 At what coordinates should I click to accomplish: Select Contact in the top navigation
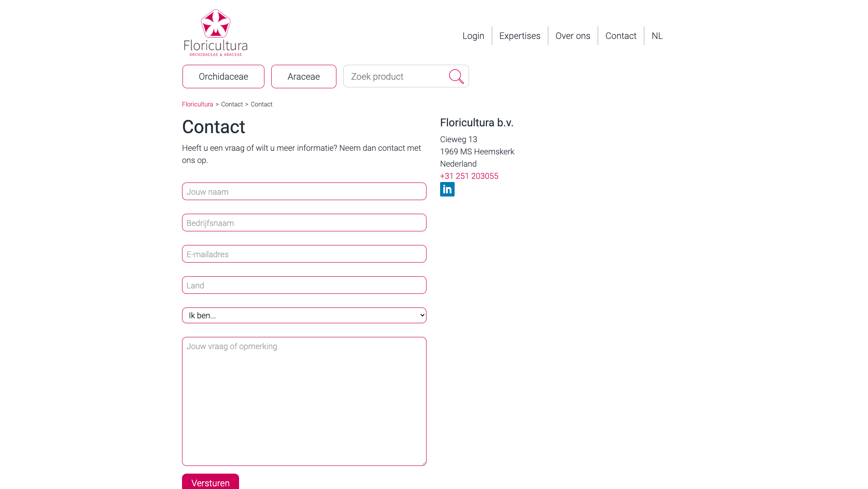(620, 36)
